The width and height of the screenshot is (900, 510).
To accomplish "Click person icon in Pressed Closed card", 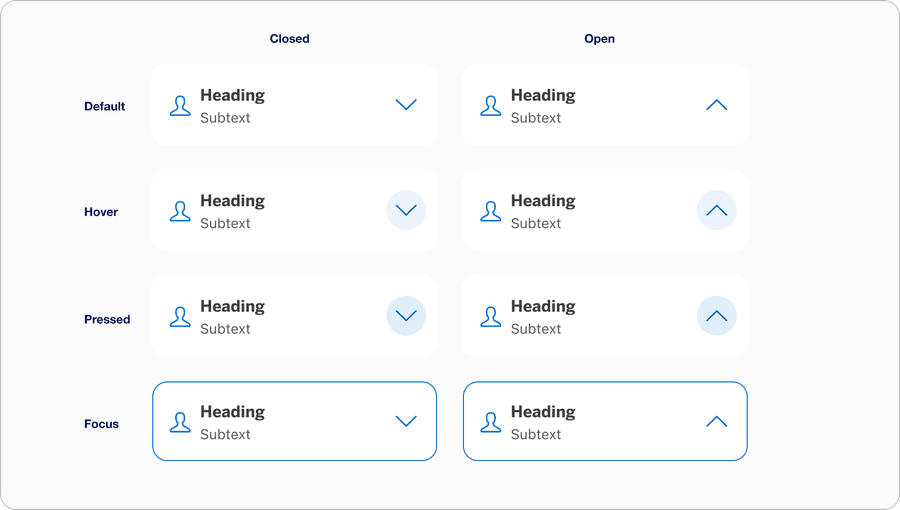I will click(x=180, y=317).
